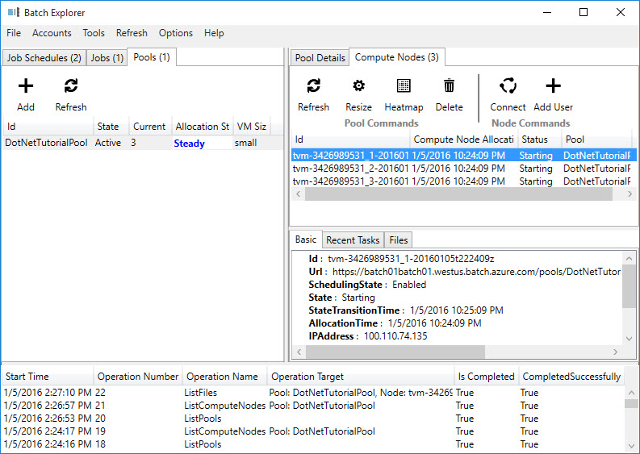The height and width of the screenshot is (454, 640).
Task: Click the Add pool plus icon
Action: 26,87
